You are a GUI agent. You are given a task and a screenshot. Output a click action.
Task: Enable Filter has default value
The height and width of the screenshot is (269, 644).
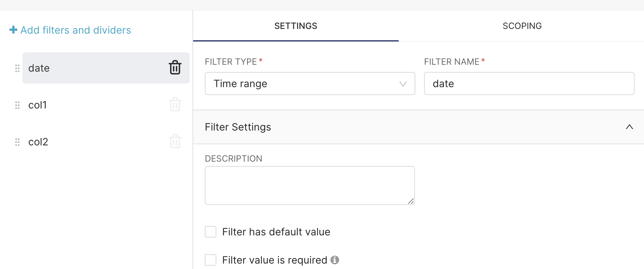point(211,232)
